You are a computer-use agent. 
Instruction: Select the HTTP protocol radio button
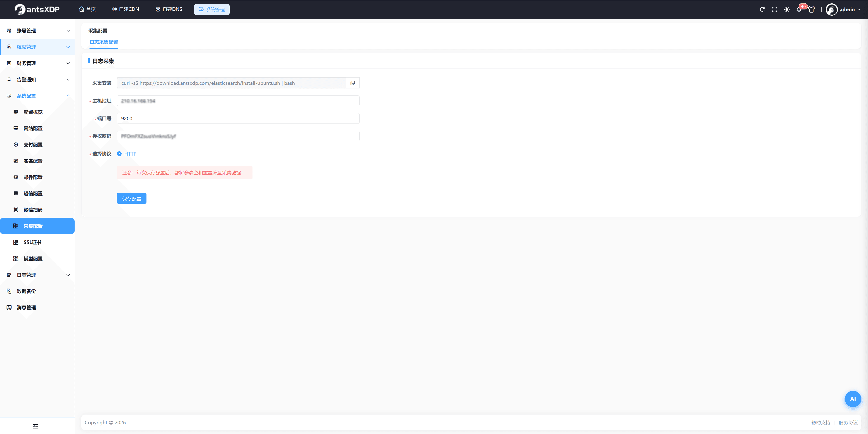[x=119, y=154]
